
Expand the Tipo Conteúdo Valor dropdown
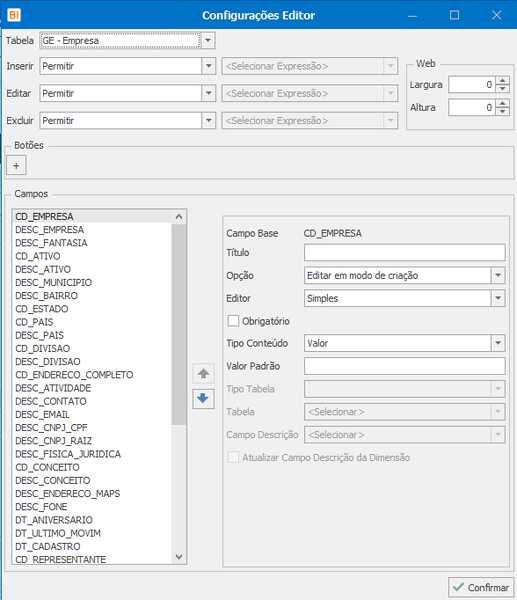pyautogui.click(x=497, y=343)
